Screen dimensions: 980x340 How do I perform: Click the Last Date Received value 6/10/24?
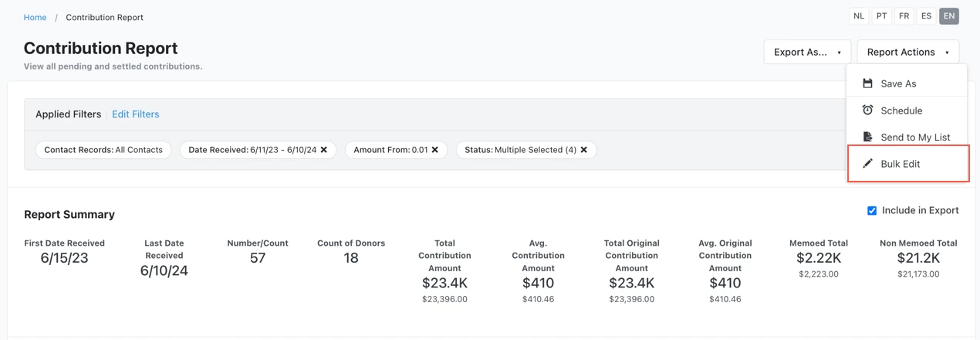[x=164, y=270]
